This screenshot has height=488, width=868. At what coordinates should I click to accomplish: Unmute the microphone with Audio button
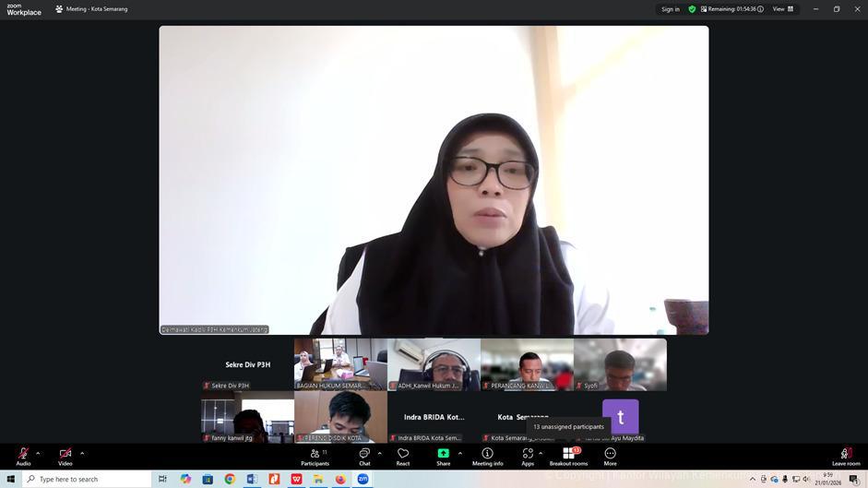click(23, 457)
